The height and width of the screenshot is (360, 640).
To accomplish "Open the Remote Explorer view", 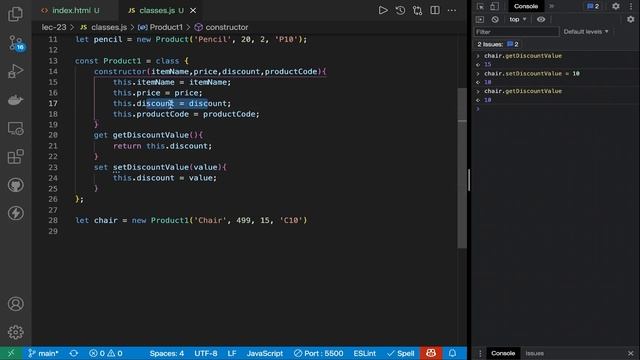I will click(16, 129).
